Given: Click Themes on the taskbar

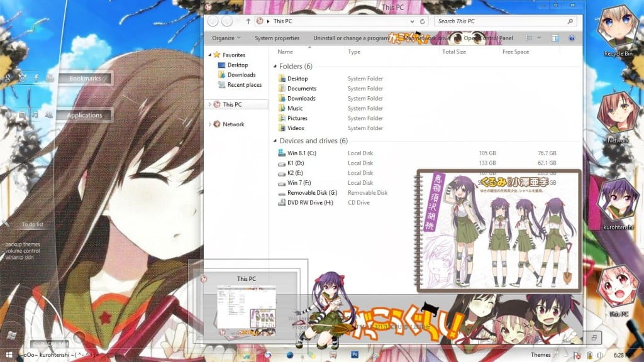Looking at the screenshot, I should (x=540, y=354).
